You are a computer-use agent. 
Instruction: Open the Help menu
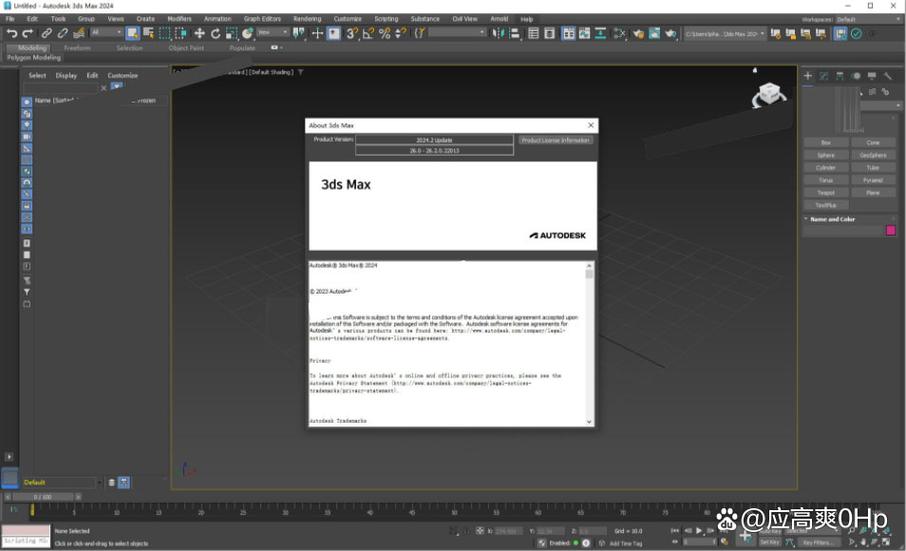[526, 19]
